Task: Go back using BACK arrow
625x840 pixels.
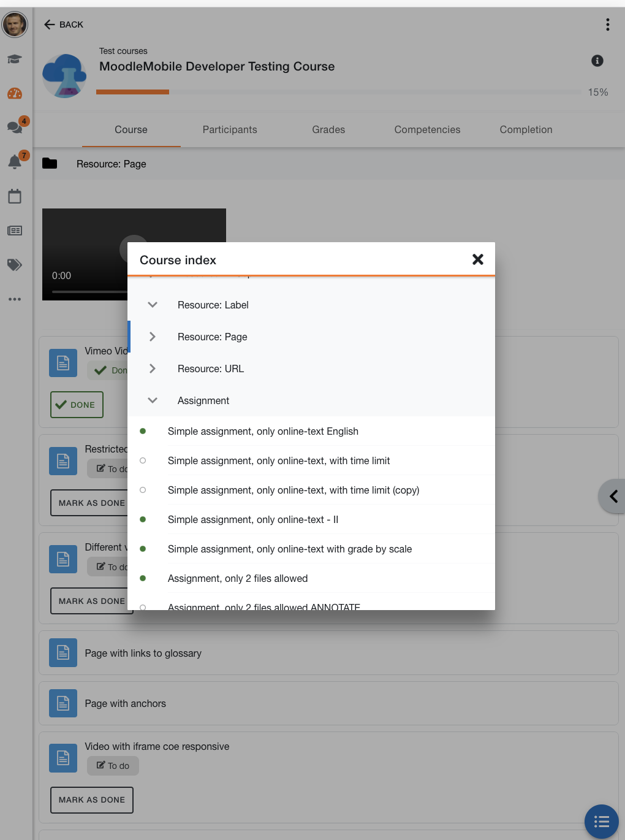Action: 63,25
